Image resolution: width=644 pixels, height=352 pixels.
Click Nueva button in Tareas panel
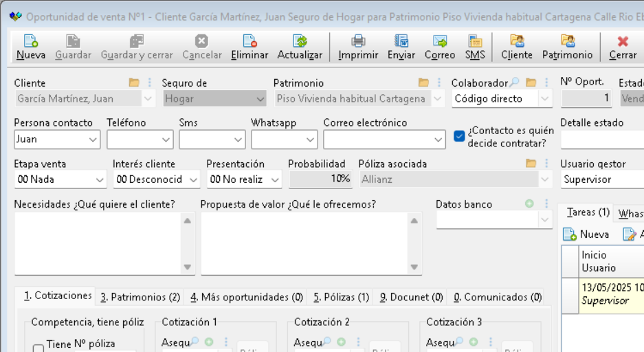pyautogui.click(x=587, y=234)
